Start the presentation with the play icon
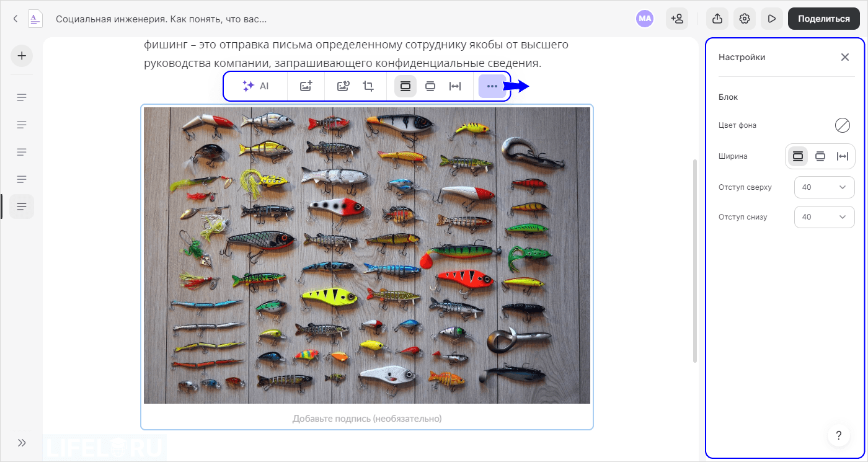Screen dimensions: 868x462 click(x=772, y=19)
